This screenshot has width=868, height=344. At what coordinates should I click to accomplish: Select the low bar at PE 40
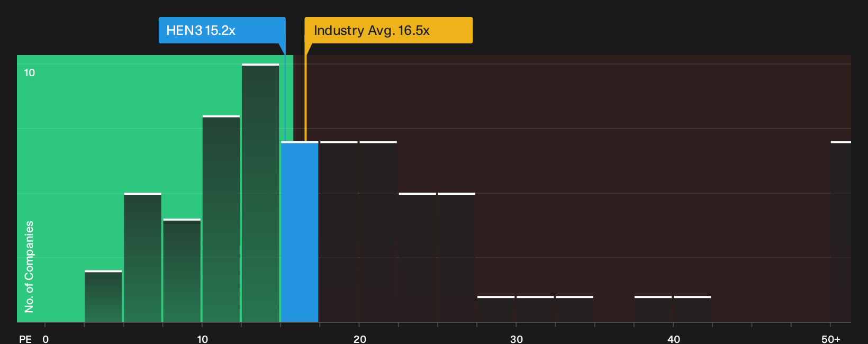click(x=692, y=309)
